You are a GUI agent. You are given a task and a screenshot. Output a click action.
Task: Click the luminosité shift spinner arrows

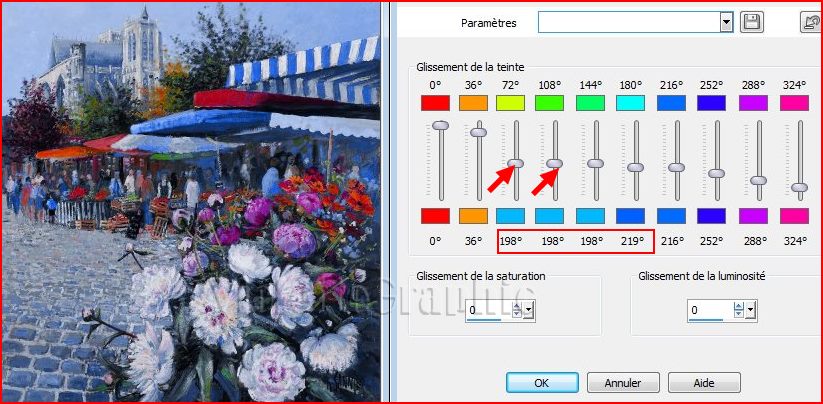tap(738, 311)
